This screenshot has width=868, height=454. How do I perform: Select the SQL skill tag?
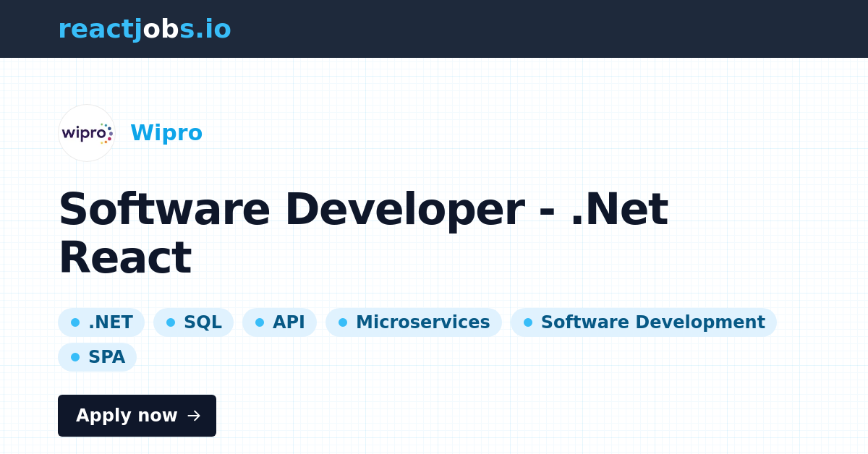pyautogui.click(x=193, y=322)
